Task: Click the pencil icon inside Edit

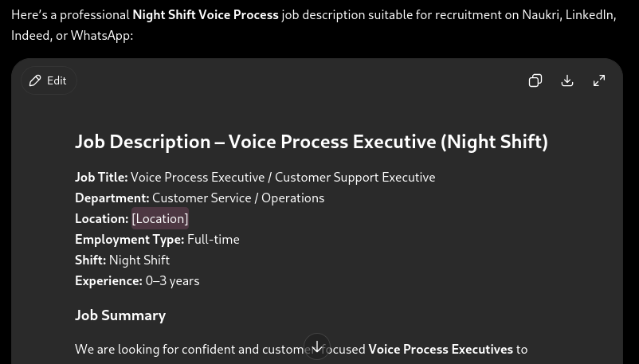Action: pos(35,80)
